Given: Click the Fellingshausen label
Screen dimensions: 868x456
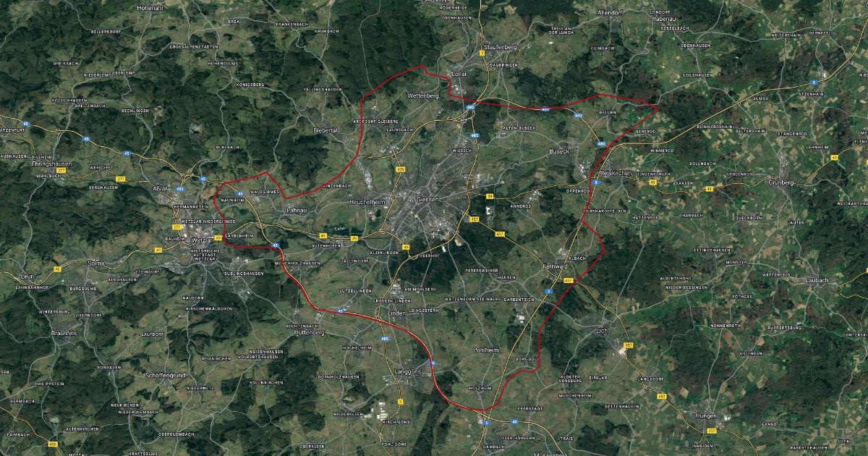Looking at the screenshot, I should [x=323, y=89].
